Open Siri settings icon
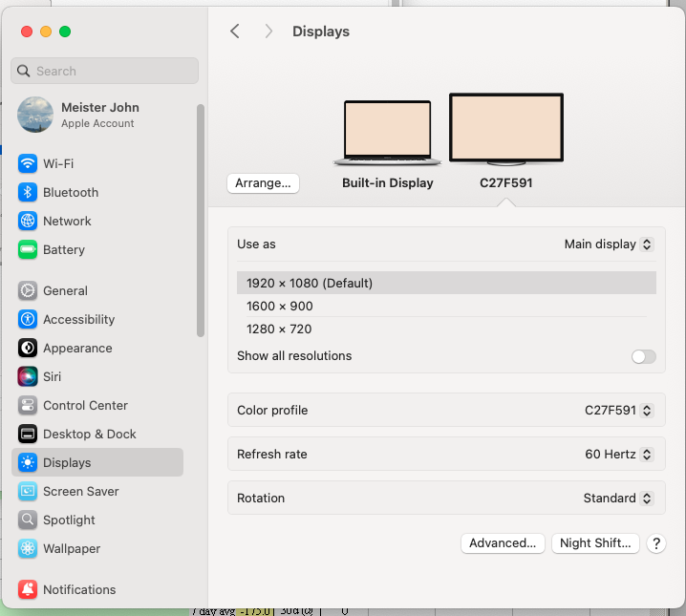 coord(28,376)
